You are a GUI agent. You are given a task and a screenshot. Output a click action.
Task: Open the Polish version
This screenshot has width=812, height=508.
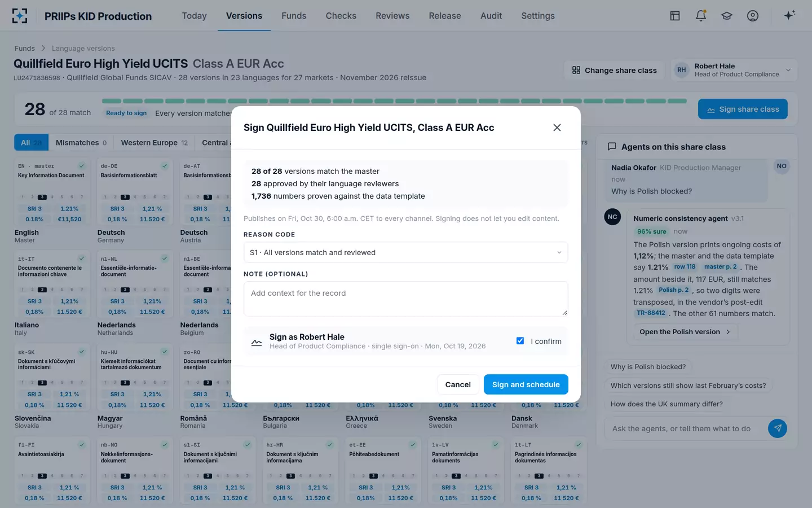click(x=685, y=332)
